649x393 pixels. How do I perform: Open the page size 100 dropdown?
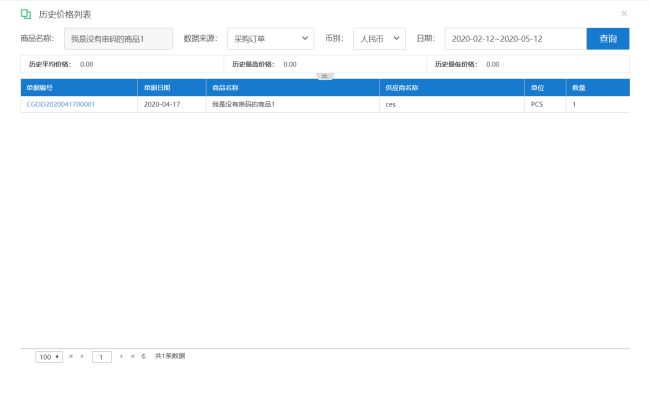tap(49, 357)
